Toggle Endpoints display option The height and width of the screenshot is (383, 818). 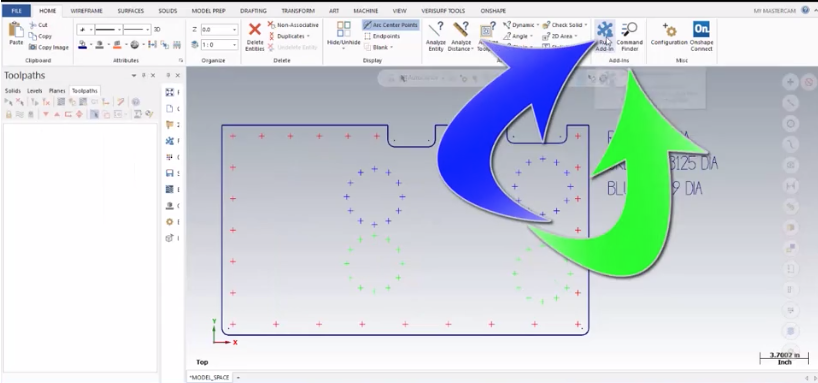click(382, 36)
